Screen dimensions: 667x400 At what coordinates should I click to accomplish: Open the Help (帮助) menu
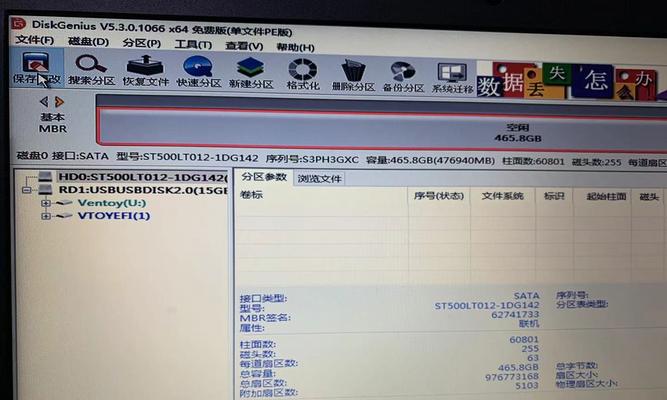296,47
